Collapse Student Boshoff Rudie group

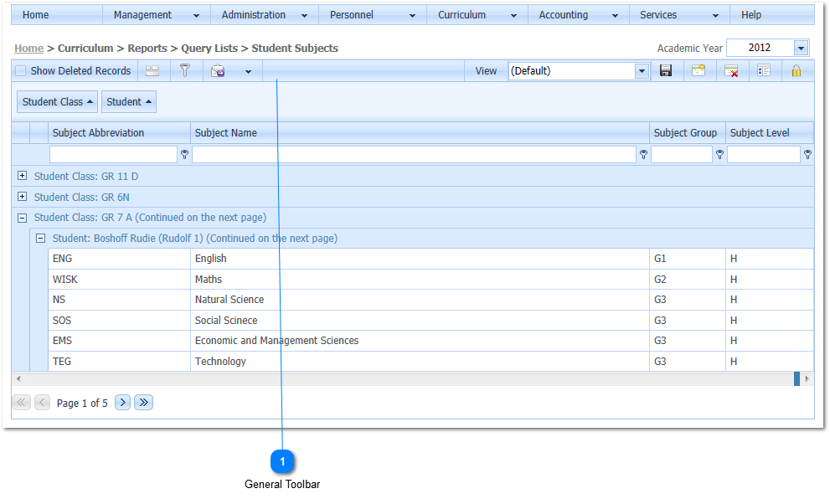40,239
